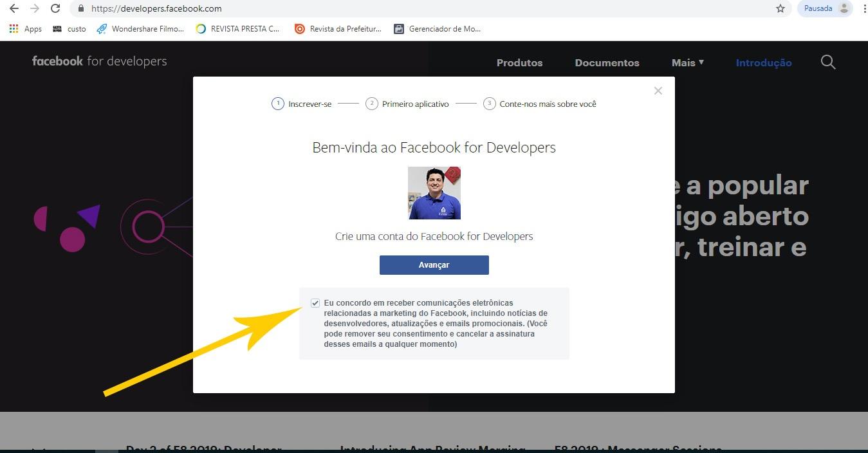Open the Produtos menu
The width and height of the screenshot is (868, 453).
(519, 62)
